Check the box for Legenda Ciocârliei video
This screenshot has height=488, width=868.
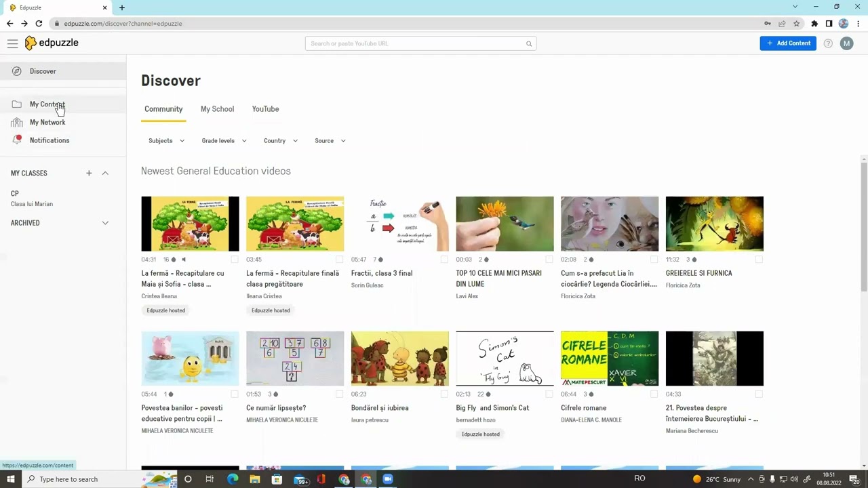654,260
